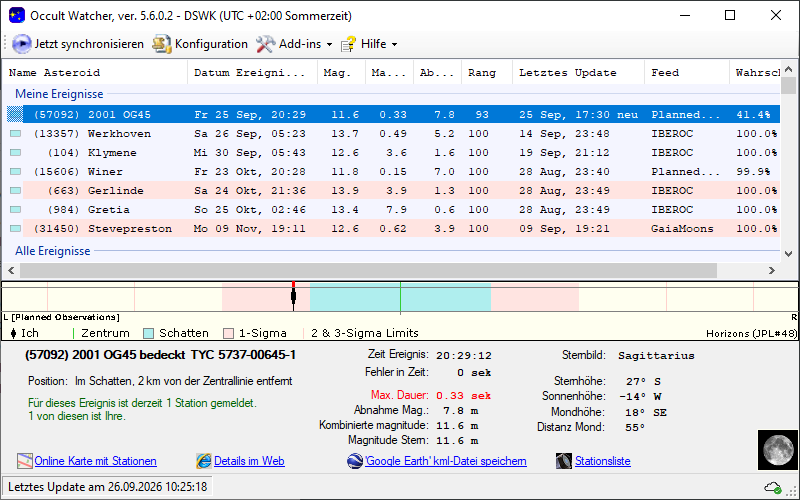The image size is (800, 500).
Task: Click the black Ich position marker in path chart
Action: pyautogui.click(x=293, y=296)
